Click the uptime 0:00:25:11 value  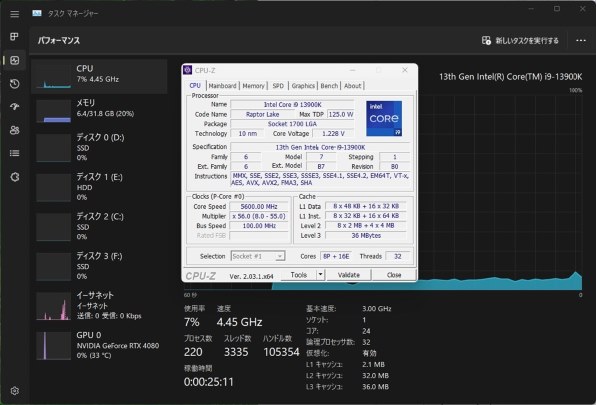(209, 381)
